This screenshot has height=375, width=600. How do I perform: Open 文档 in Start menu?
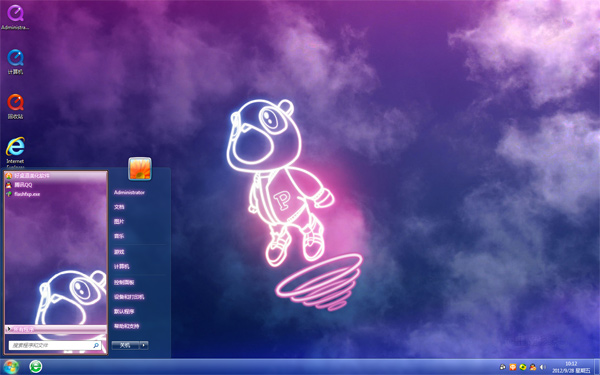point(119,207)
